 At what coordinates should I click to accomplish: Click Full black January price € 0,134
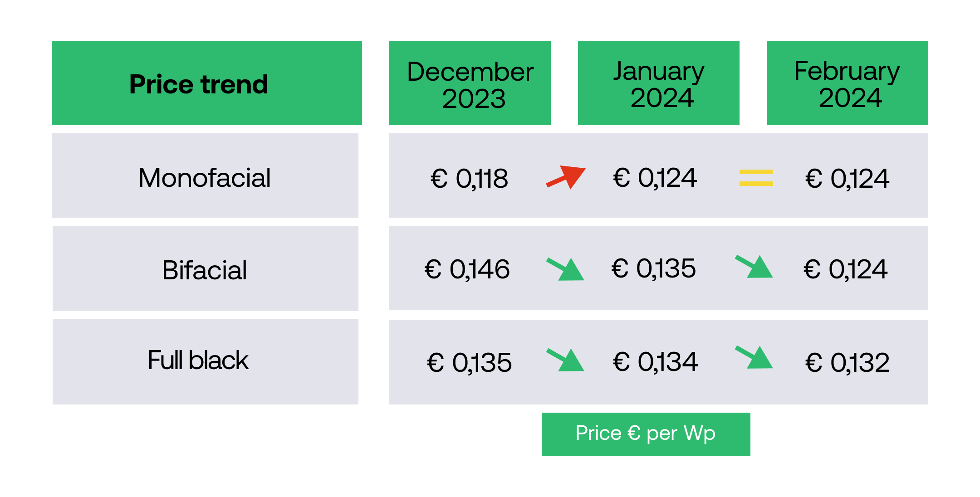click(656, 362)
